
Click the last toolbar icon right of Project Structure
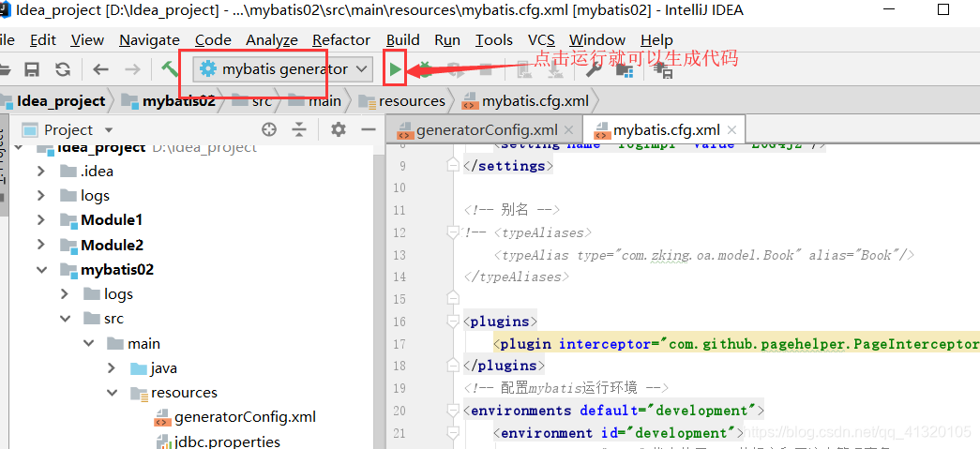click(663, 70)
